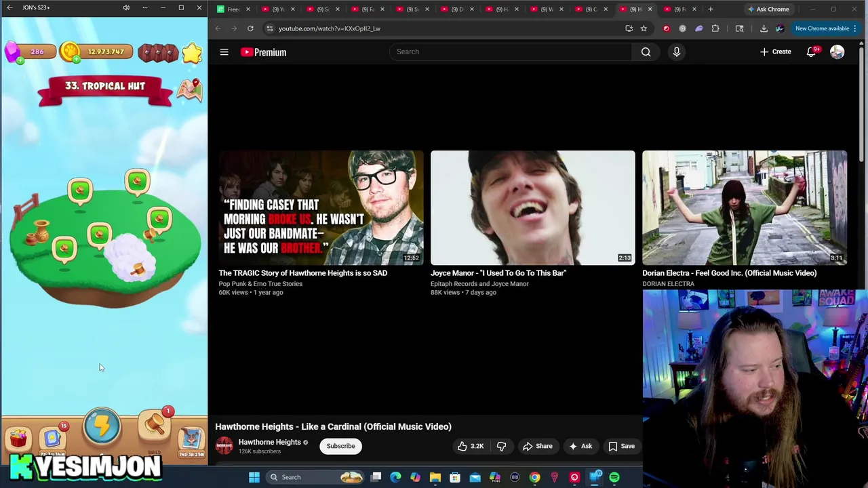Click the 'Joyce Manor - I Used To Go To This Bar' title
The image size is (868, 488).
pyautogui.click(x=498, y=273)
